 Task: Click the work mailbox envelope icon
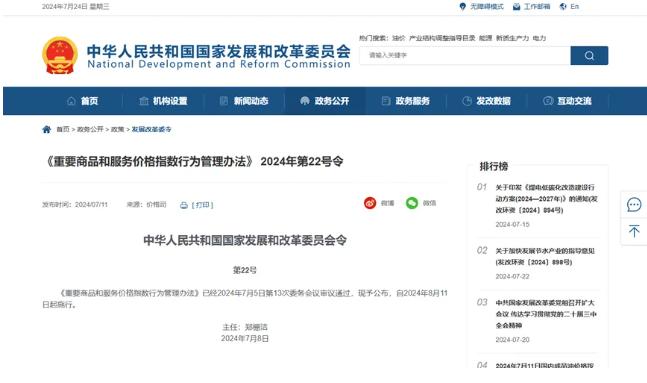coord(516,7)
